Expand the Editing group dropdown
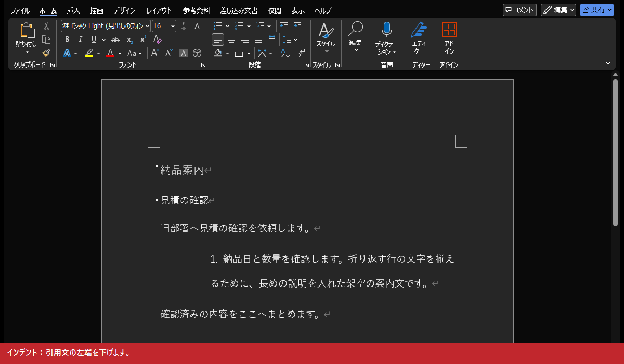624x364 pixels. [x=356, y=50]
